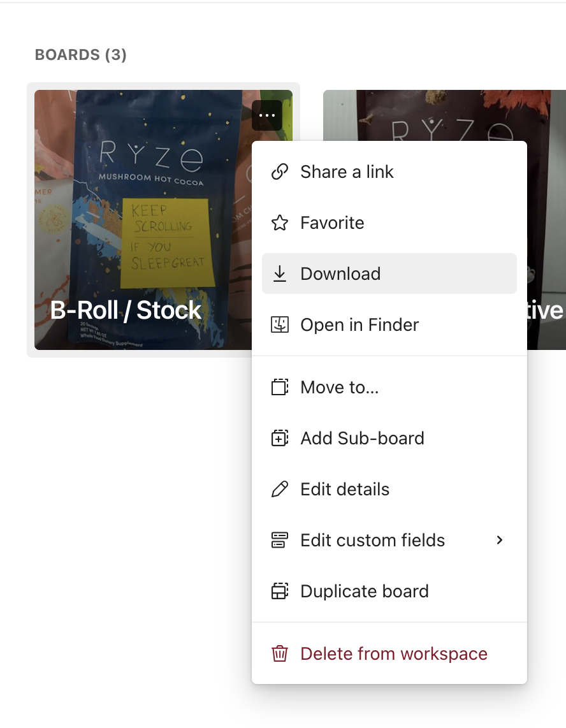Click the download arrow icon

(280, 274)
